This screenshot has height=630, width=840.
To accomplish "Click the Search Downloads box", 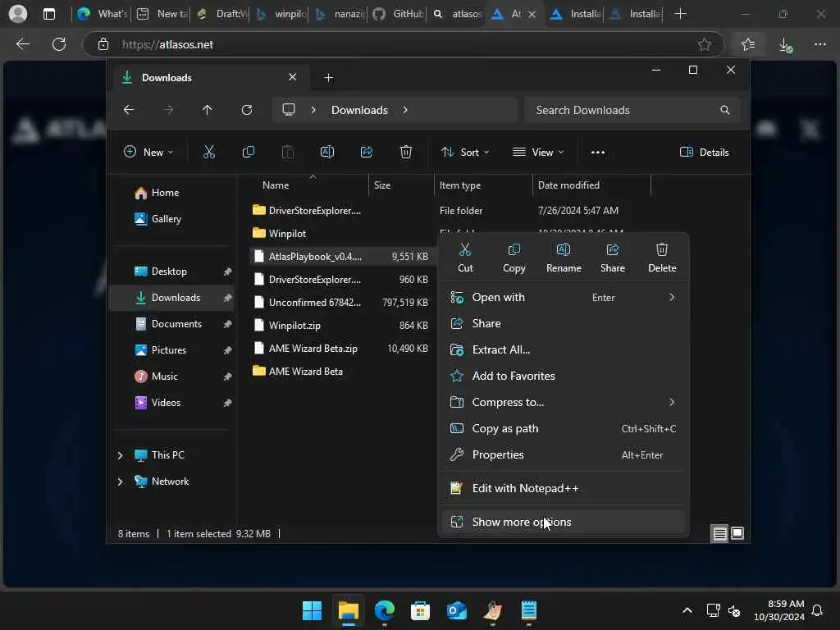I will pos(632,110).
